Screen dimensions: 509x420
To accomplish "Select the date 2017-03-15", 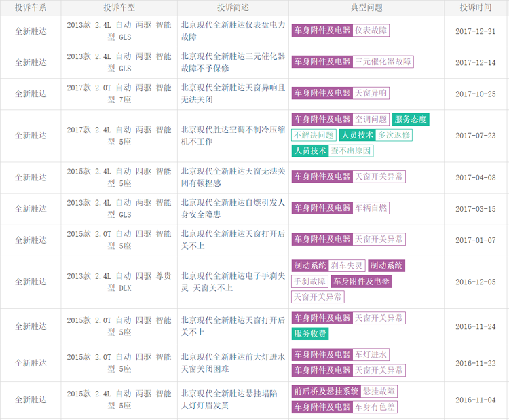I will tap(476, 209).
